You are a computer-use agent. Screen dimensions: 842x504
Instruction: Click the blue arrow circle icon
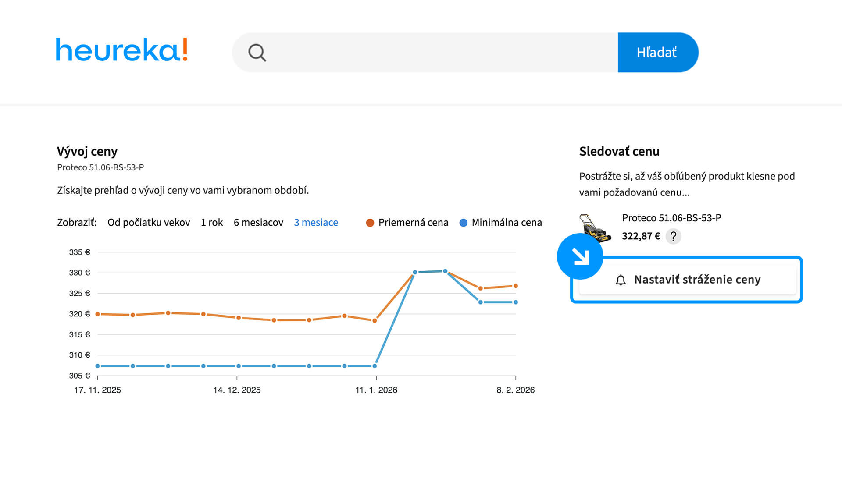tap(580, 256)
